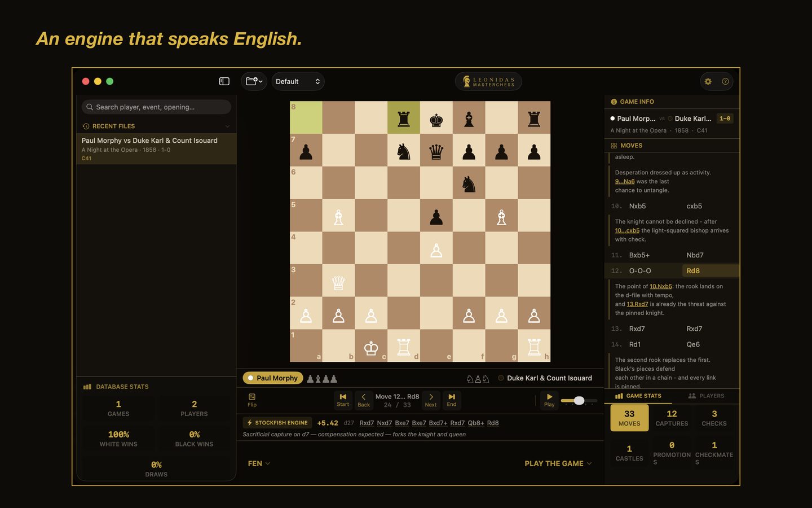The height and width of the screenshot is (508, 812).
Task: Jump to game Start
Action: tap(343, 400)
